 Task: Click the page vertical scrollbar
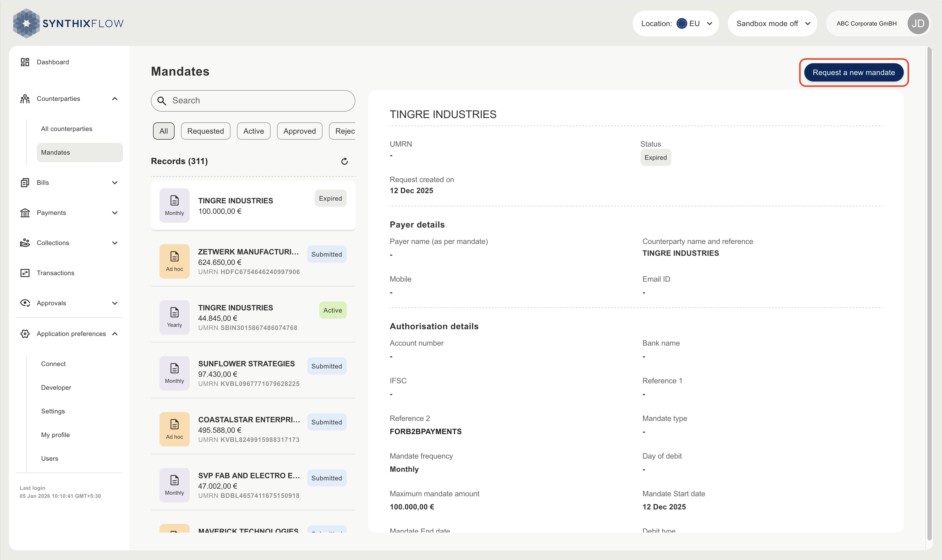(929, 294)
